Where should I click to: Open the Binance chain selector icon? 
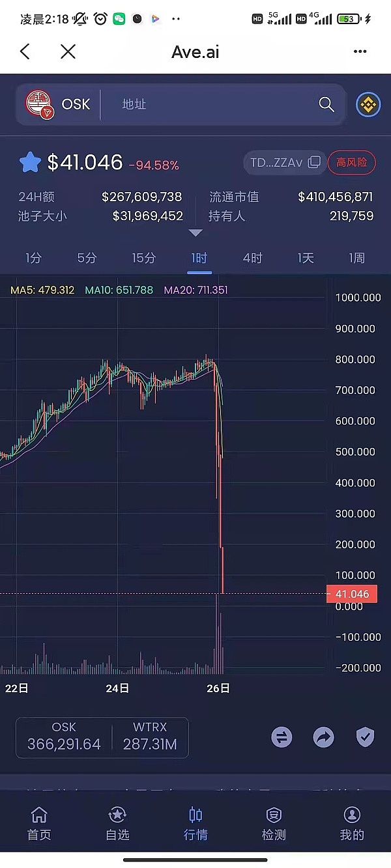pos(368,104)
